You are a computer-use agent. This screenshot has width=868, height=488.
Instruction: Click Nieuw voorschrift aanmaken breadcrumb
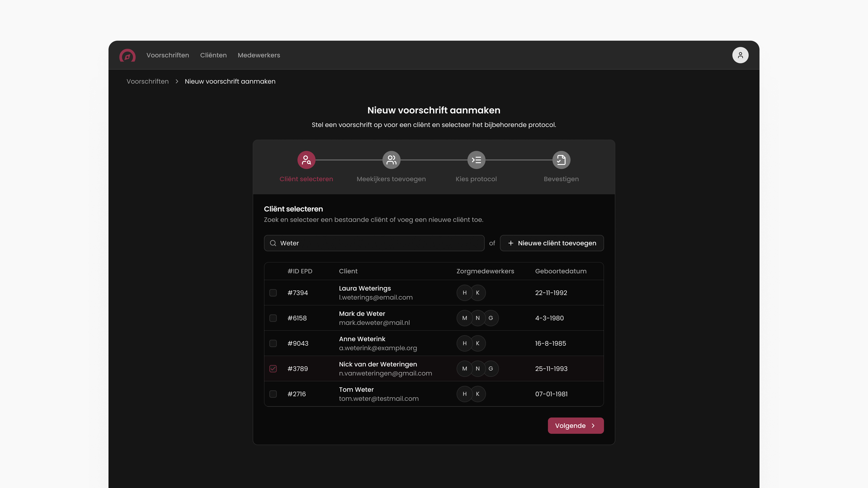230,82
